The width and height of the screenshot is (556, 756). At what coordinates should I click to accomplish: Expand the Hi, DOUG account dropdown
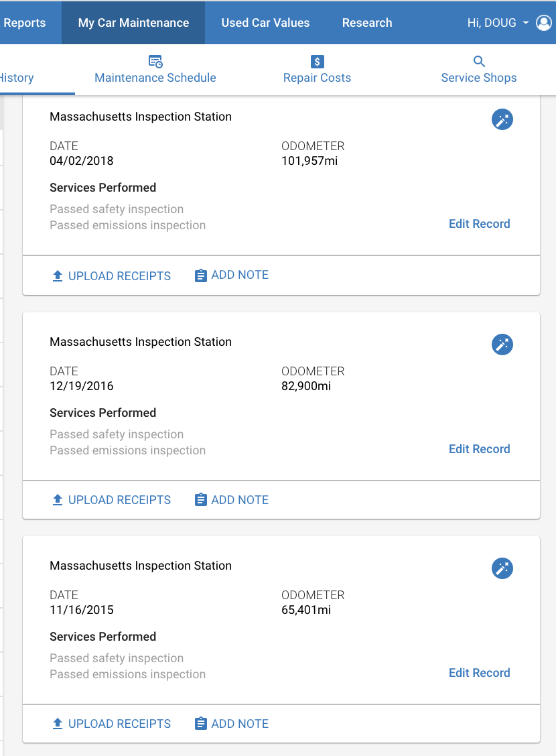tap(498, 23)
